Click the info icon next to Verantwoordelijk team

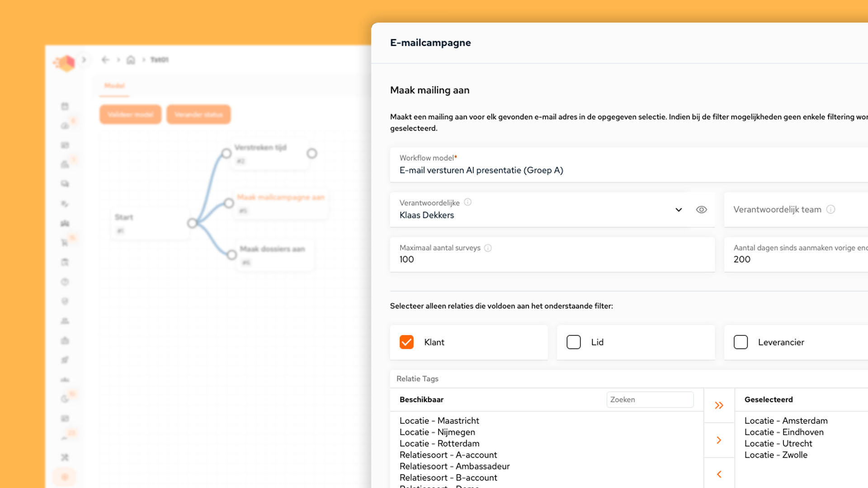pos(830,209)
